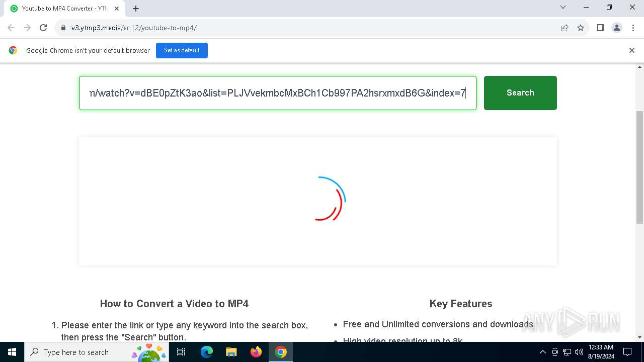Dismiss the default browser infobar

[632, 50]
